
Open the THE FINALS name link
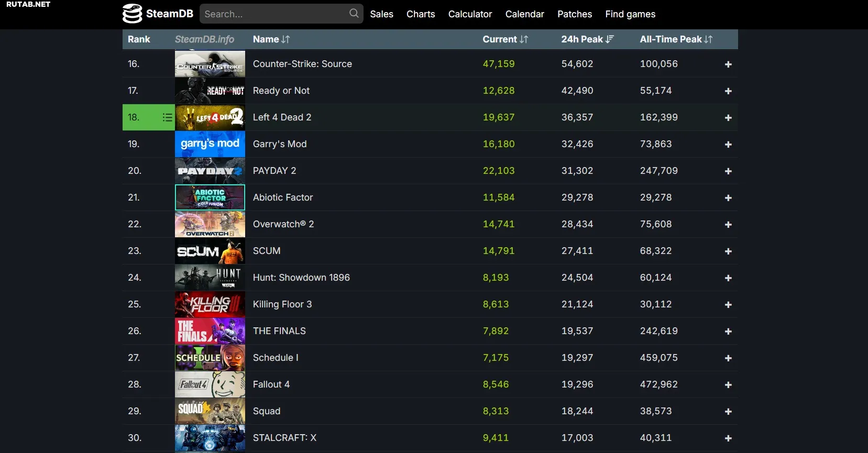pyautogui.click(x=279, y=331)
